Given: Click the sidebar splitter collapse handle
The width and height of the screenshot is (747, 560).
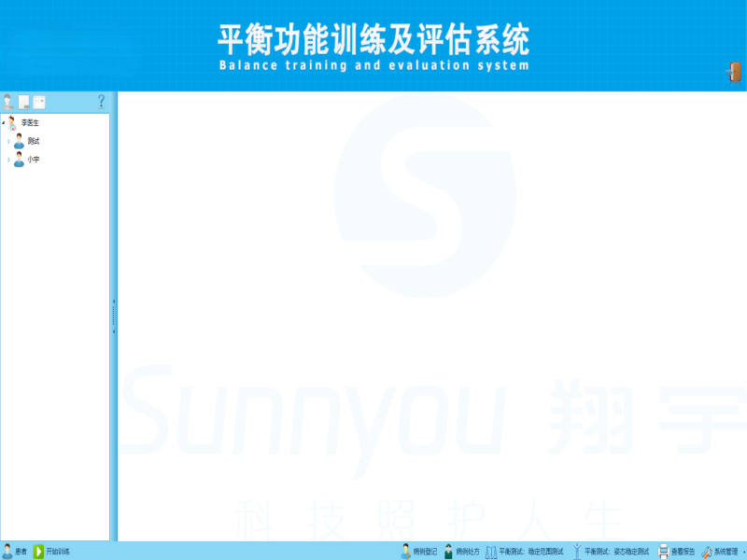Looking at the screenshot, I should (114, 316).
